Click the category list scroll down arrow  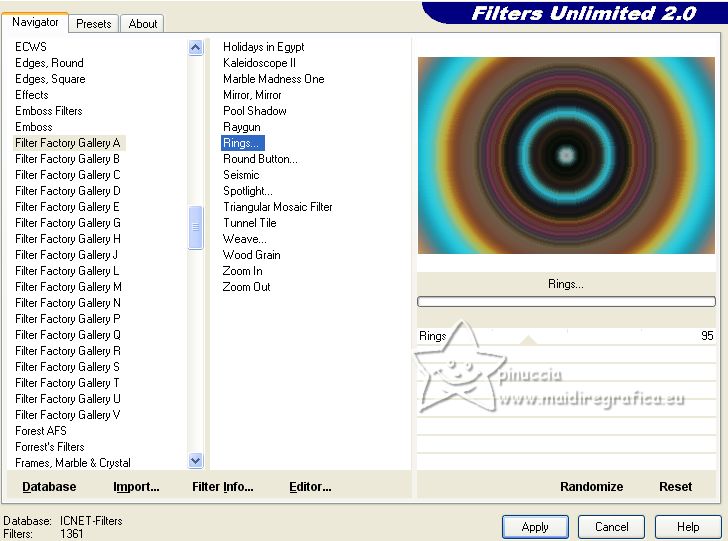coord(195,460)
